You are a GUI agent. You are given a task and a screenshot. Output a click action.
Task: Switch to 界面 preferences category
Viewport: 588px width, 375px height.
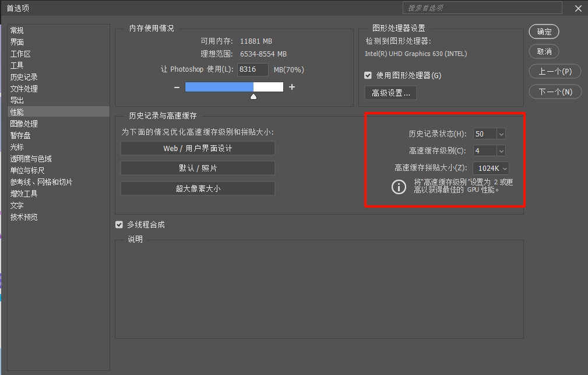pos(17,42)
